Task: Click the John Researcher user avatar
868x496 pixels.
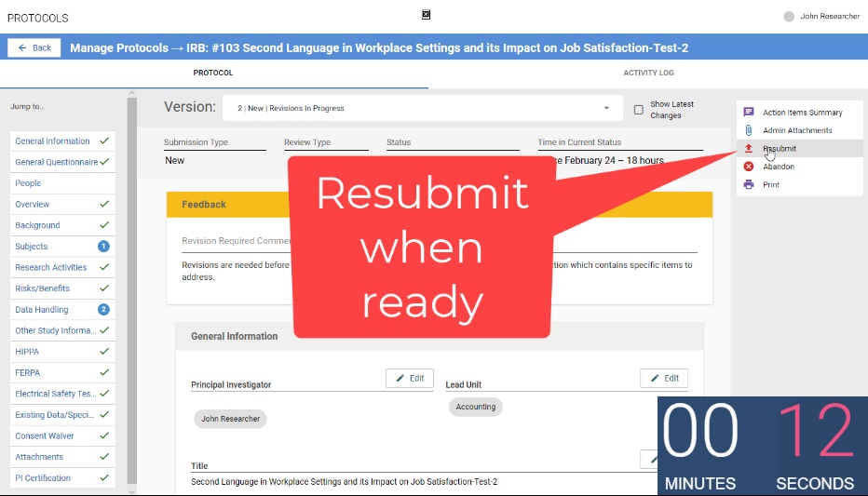Action: [x=790, y=16]
